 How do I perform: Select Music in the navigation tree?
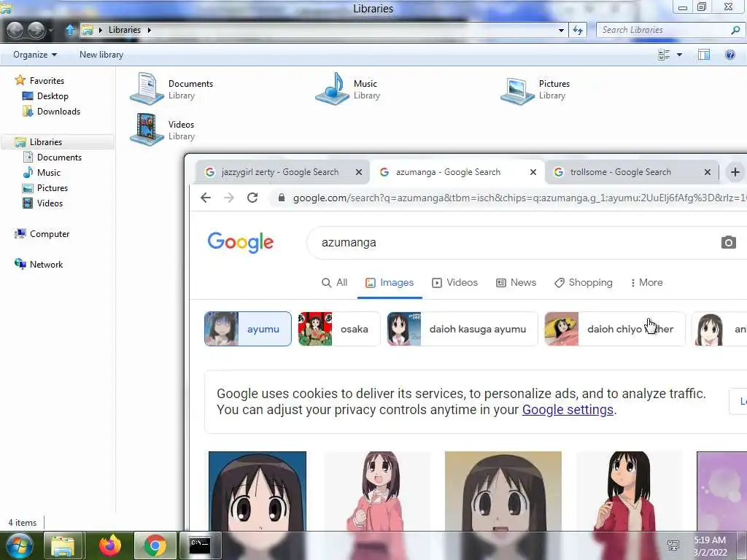[48, 172]
